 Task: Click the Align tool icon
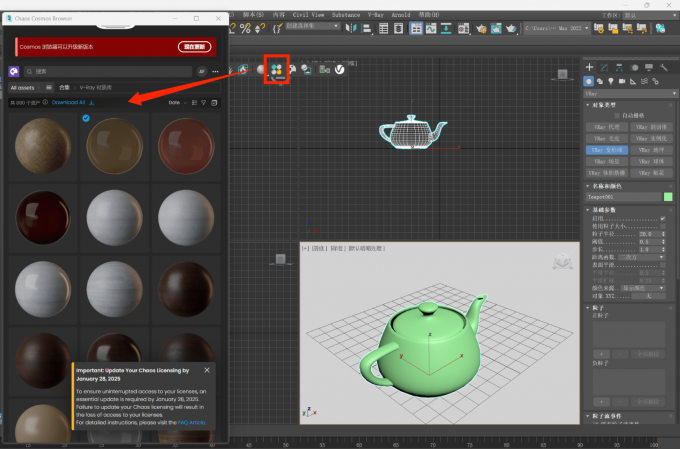tap(366, 29)
